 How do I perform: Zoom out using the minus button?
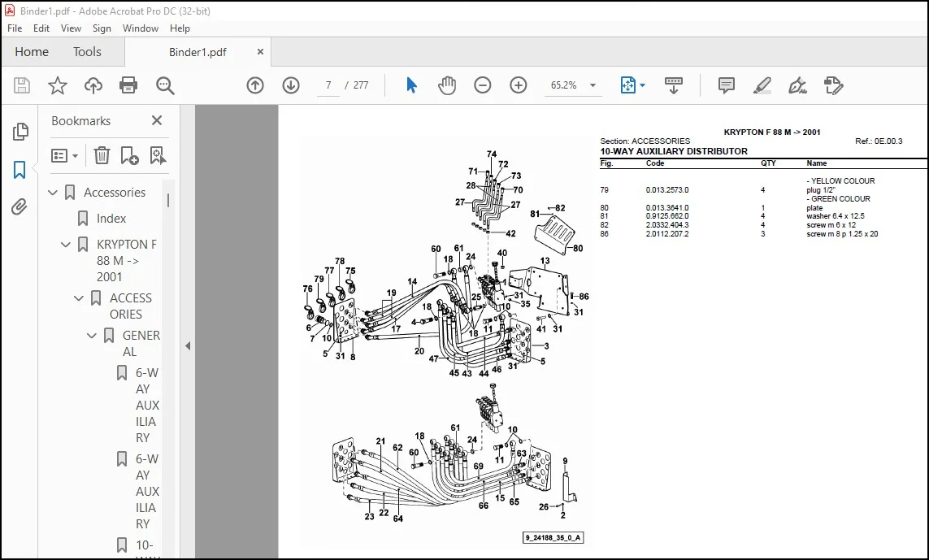482,85
